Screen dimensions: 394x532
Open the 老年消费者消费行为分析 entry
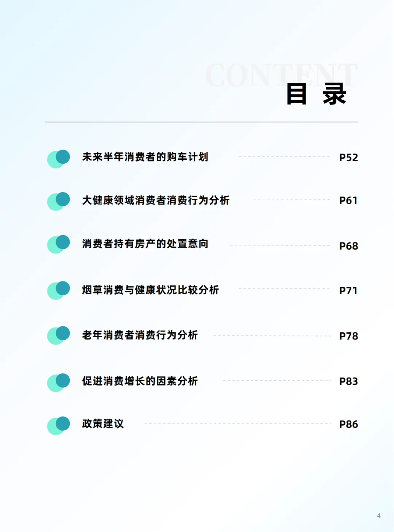[x=140, y=335]
